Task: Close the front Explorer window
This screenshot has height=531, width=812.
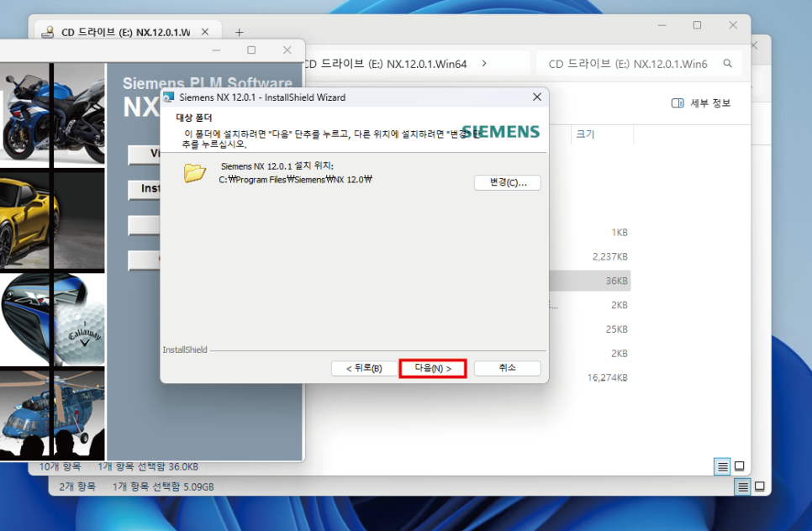Action: tap(733, 25)
